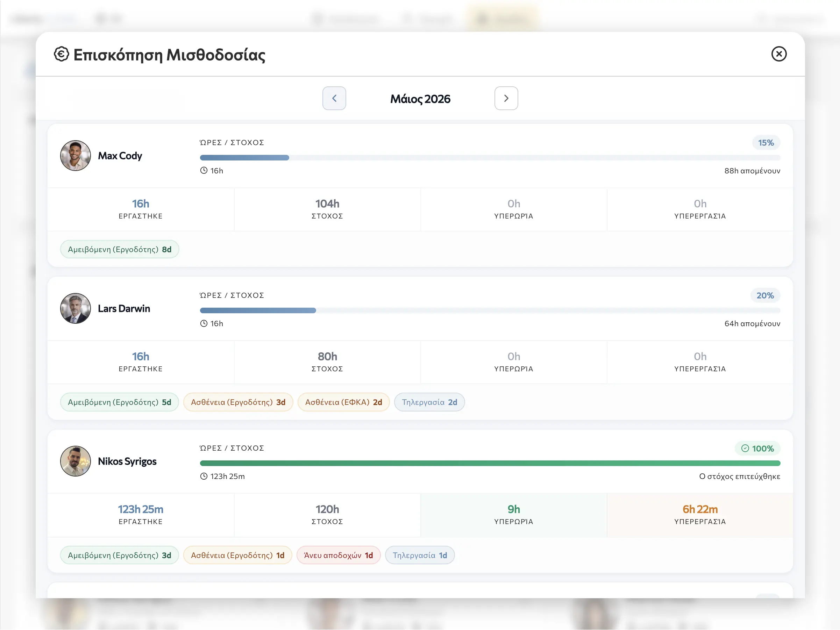
Task: Select the Lars Darwin name
Action: click(x=124, y=308)
